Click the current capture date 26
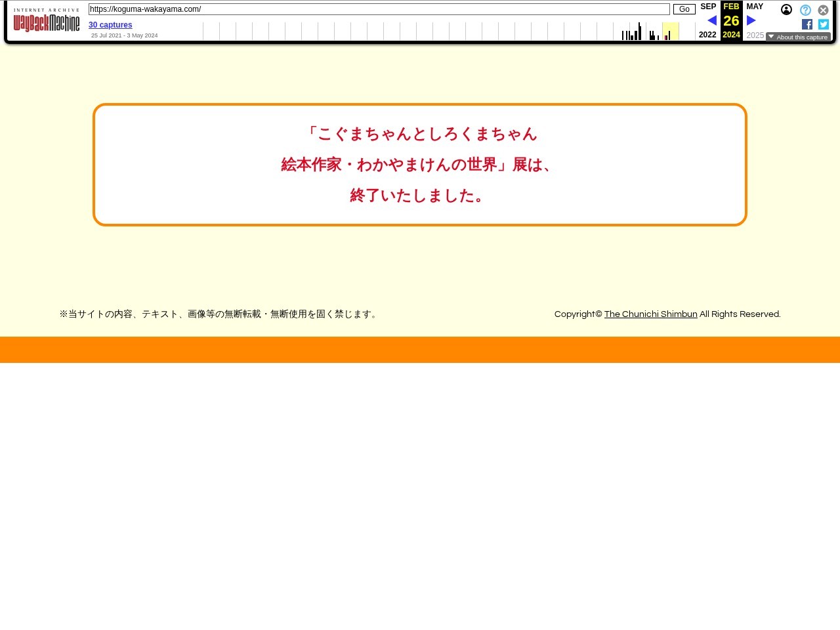Viewport: 840px width, 630px height. click(x=731, y=21)
